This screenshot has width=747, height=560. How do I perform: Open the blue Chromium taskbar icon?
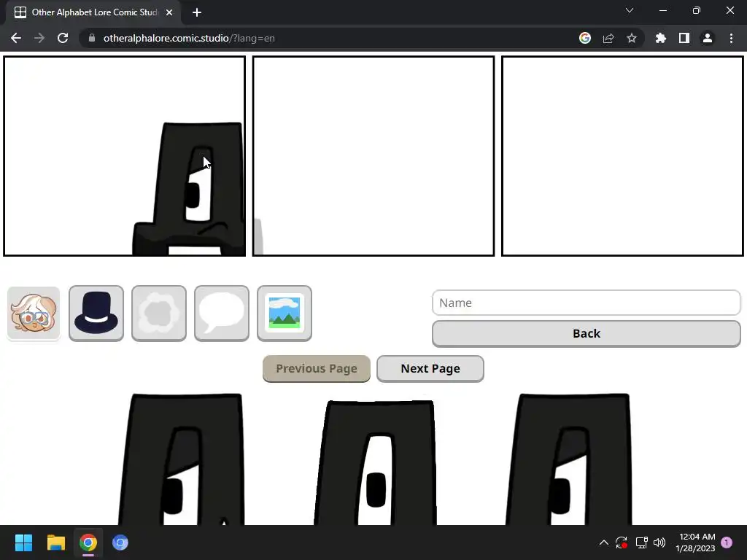120,542
